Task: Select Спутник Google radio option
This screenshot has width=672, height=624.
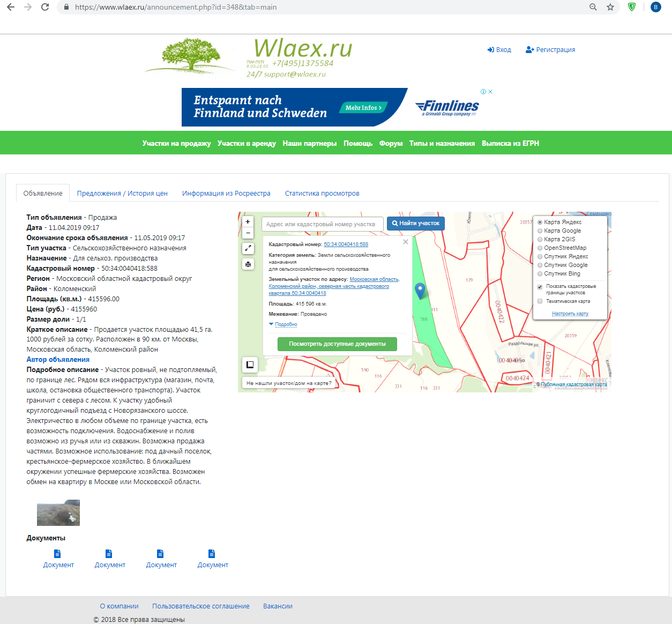Action: (540, 265)
